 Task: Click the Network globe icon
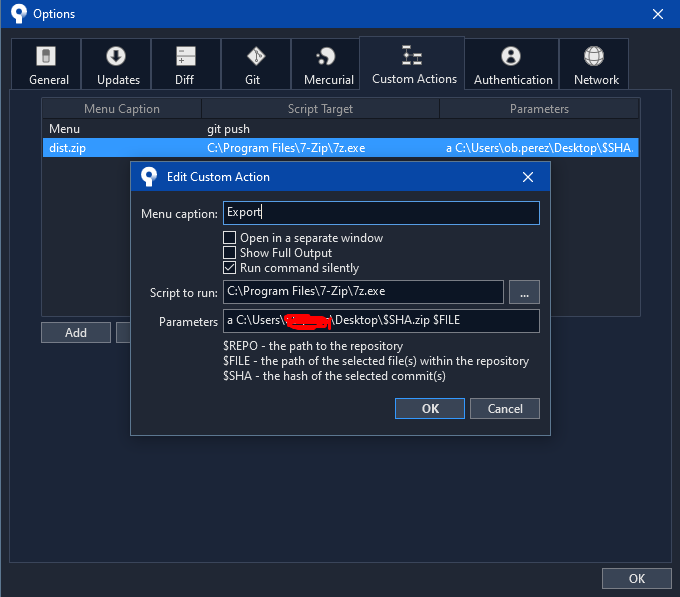[594, 56]
